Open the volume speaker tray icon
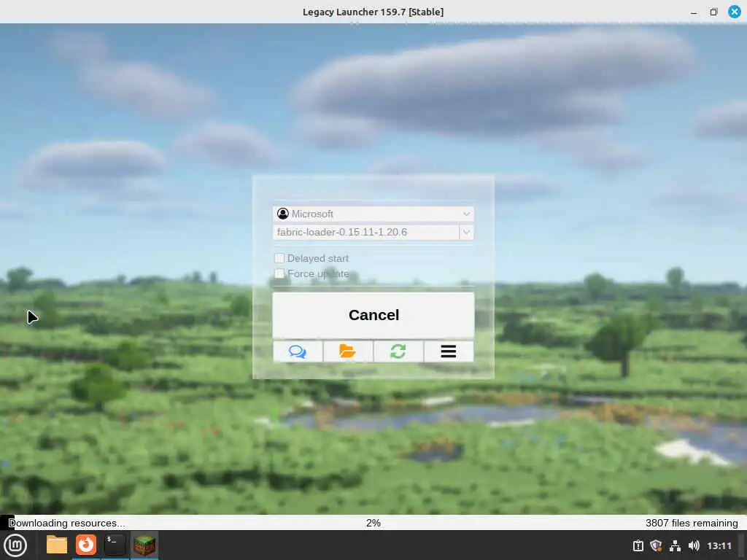This screenshot has height=560, width=747. tap(694, 545)
